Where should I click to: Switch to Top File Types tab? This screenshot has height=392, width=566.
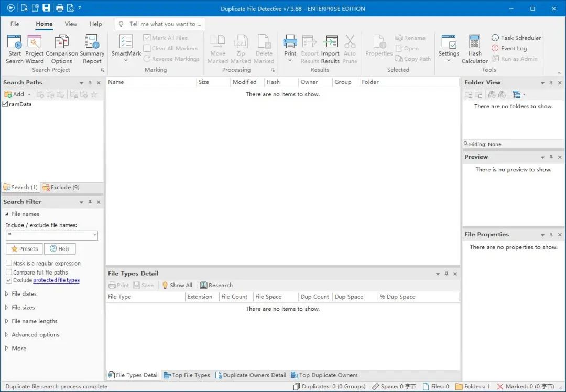click(x=187, y=375)
